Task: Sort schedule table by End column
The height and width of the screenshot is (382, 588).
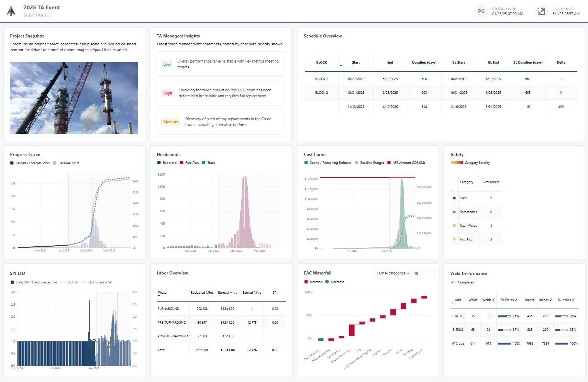Action: [390, 63]
